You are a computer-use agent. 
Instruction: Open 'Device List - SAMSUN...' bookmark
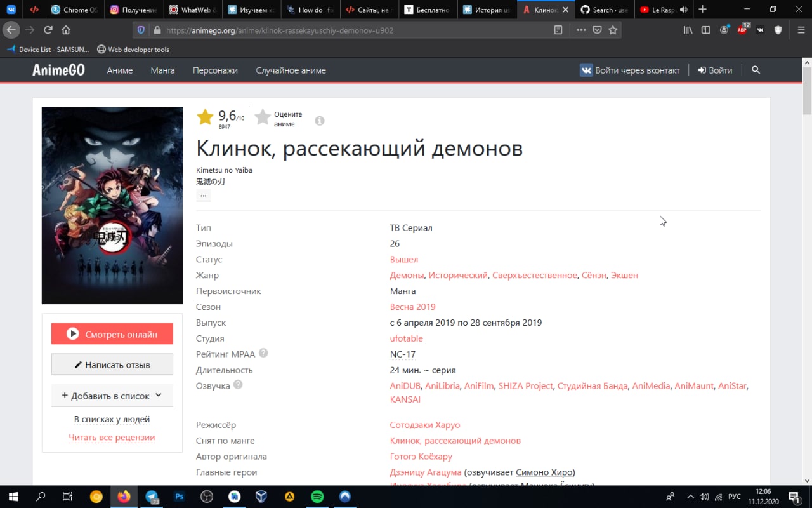point(48,49)
